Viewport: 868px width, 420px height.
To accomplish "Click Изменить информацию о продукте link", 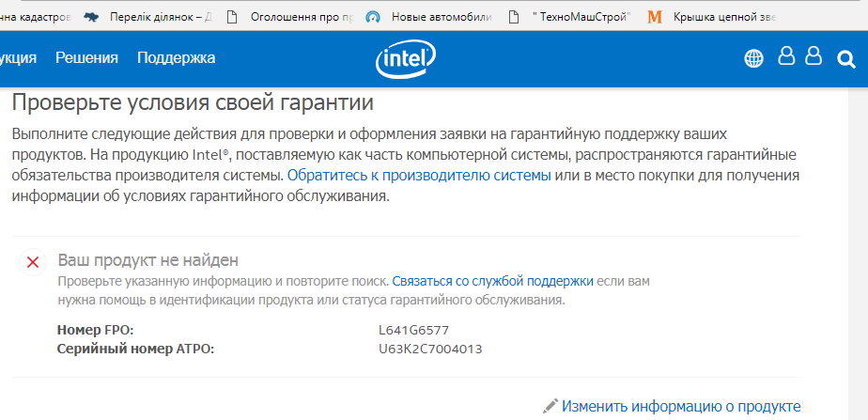I will click(x=681, y=407).
